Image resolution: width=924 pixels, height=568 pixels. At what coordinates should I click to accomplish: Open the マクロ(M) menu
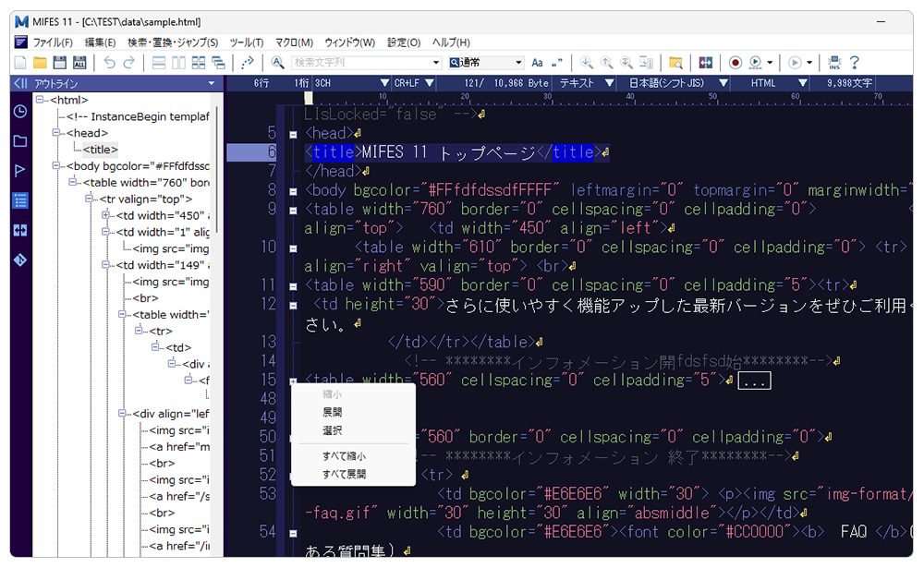tap(294, 42)
